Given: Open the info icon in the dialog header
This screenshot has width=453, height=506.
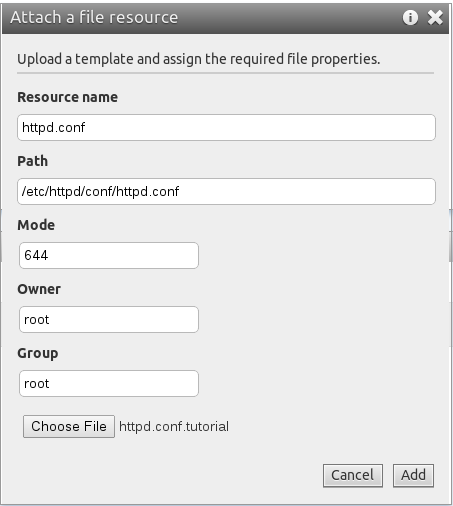Looking at the screenshot, I should point(410,17).
